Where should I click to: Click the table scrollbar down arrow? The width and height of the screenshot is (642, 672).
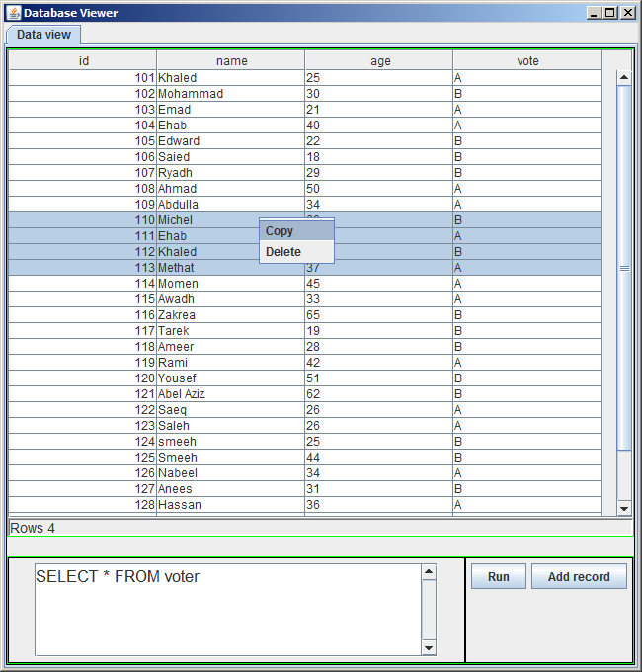click(x=624, y=508)
